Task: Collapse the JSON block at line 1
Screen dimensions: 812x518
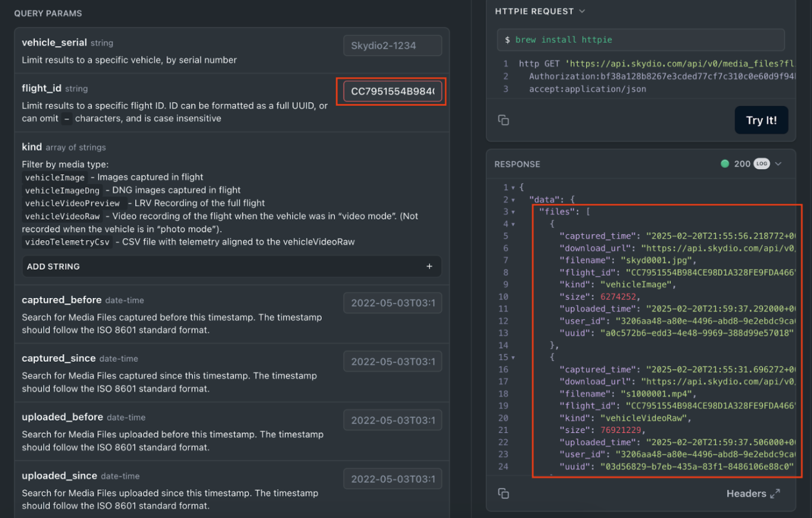Action: (513, 188)
